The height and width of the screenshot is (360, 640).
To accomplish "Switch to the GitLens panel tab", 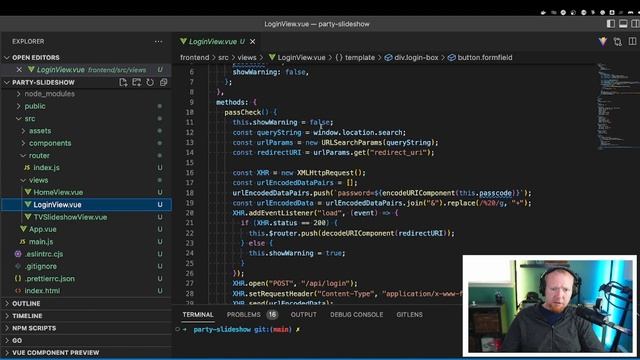I will (x=409, y=315).
